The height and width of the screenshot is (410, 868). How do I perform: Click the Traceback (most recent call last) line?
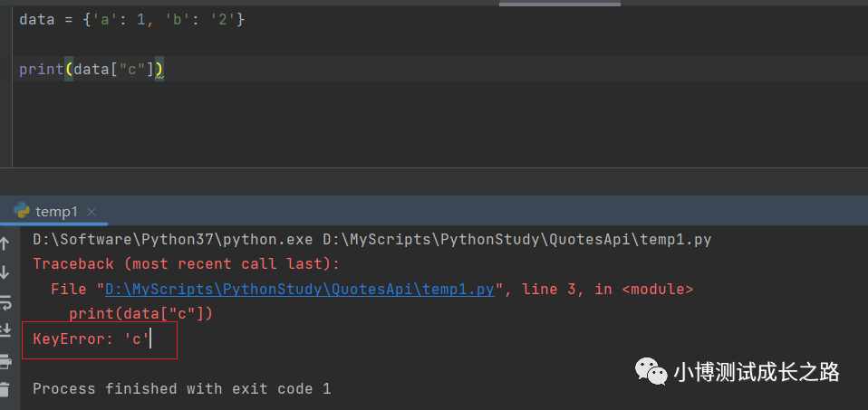[x=186, y=264]
